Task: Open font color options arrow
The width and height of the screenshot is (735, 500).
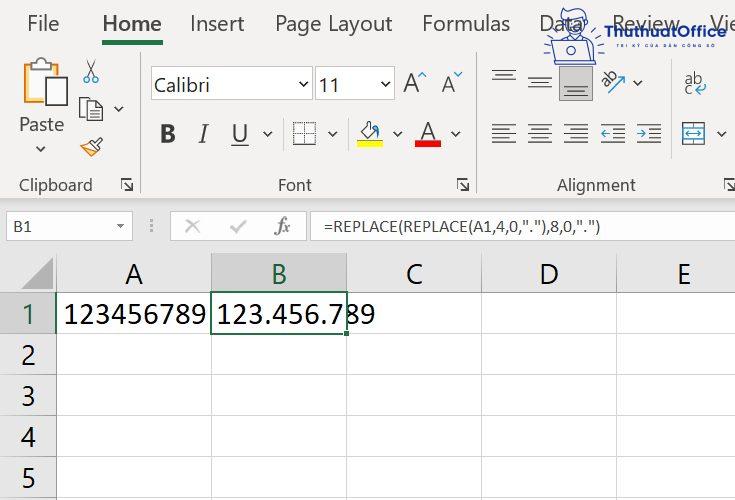Action: coord(455,134)
